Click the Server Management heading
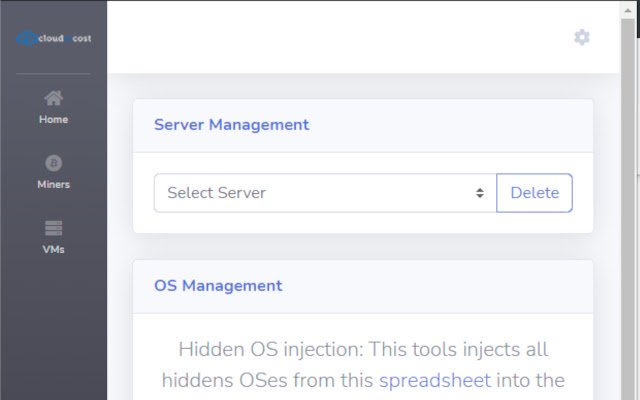The image size is (640, 400). click(231, 125)
